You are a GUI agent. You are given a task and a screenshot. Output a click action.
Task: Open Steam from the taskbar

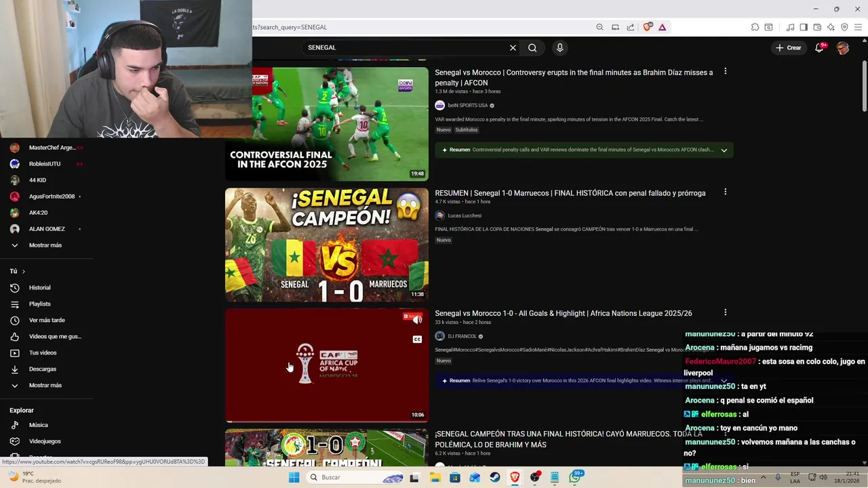pyautogui.click(x=495, y=477)
